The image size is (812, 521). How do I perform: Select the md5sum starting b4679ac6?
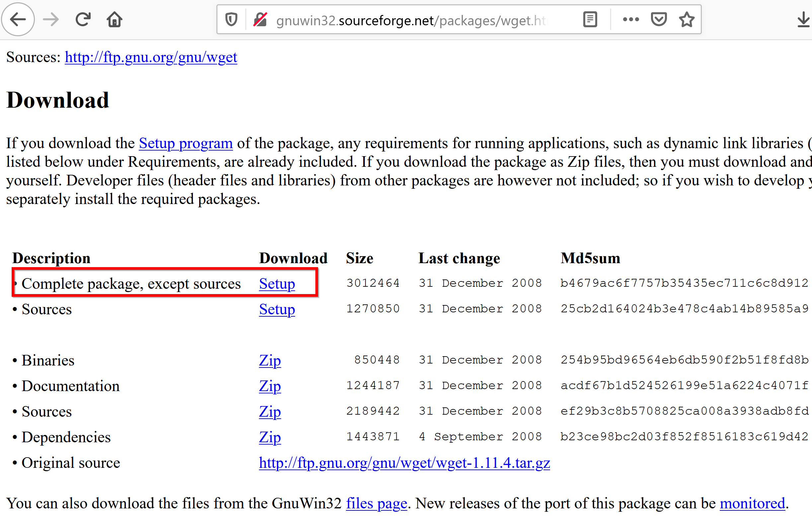point(684,283)
